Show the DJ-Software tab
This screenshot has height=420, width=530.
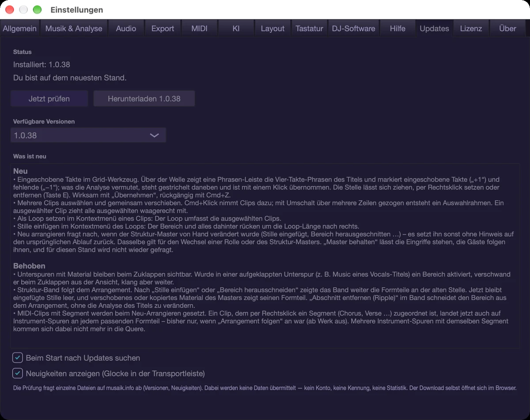[x=353, y=28]
